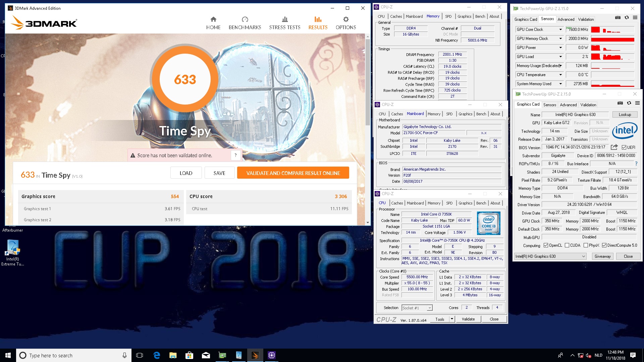The width and height of the screenshot is (644, 362).
Task: Toggle CUDA checkbox in GPU-Z
Action: (x=567, y=245)
